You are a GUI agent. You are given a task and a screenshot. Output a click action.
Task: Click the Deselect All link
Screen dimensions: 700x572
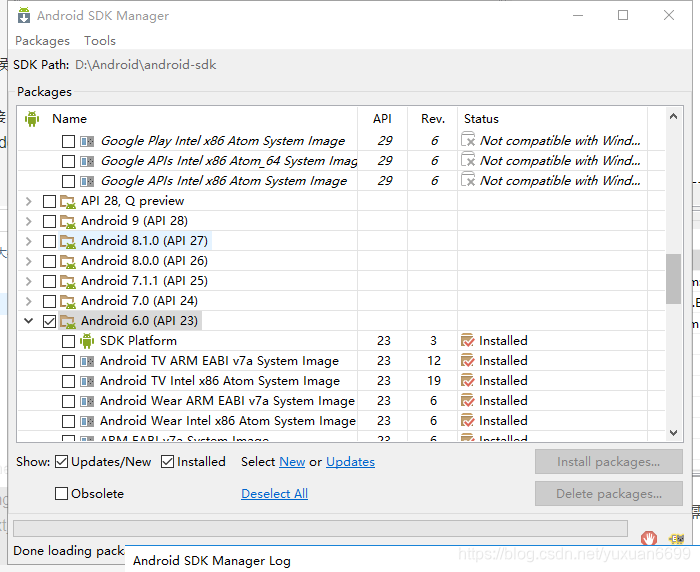(x=275, y=494)
